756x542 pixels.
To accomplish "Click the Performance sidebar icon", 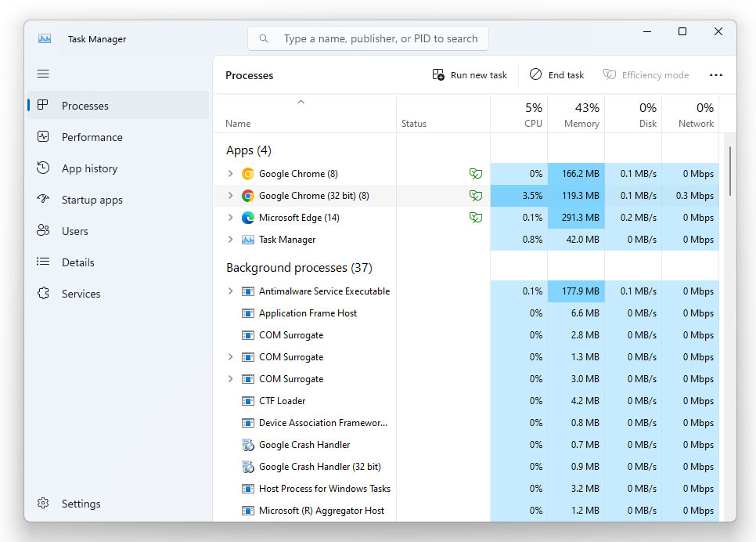I will 43,136.
